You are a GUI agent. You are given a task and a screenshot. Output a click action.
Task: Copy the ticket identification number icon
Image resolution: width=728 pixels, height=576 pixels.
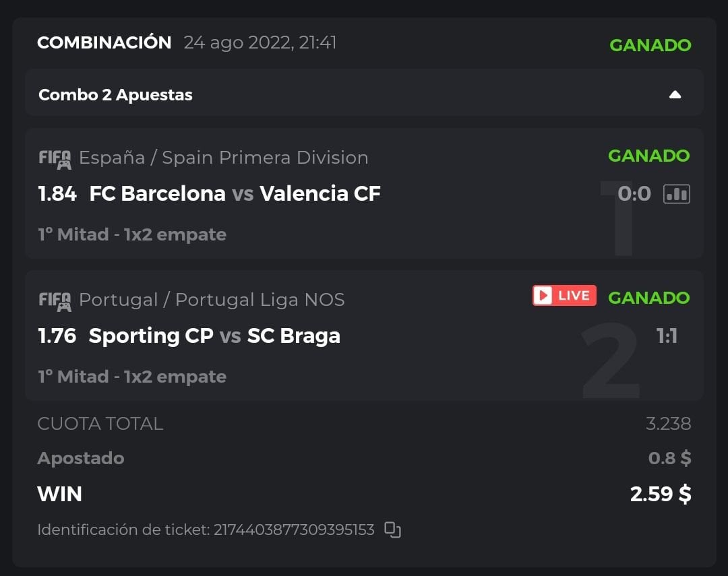[x=392, y=530]
